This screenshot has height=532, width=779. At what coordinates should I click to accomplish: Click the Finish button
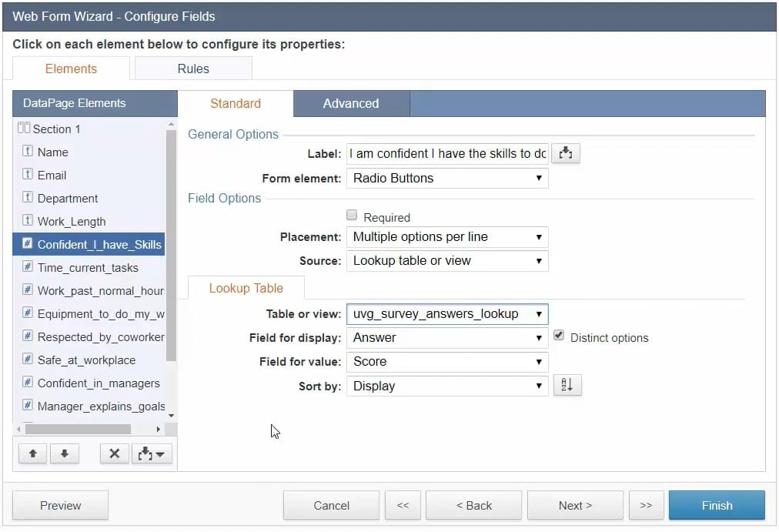pos(717,506)
